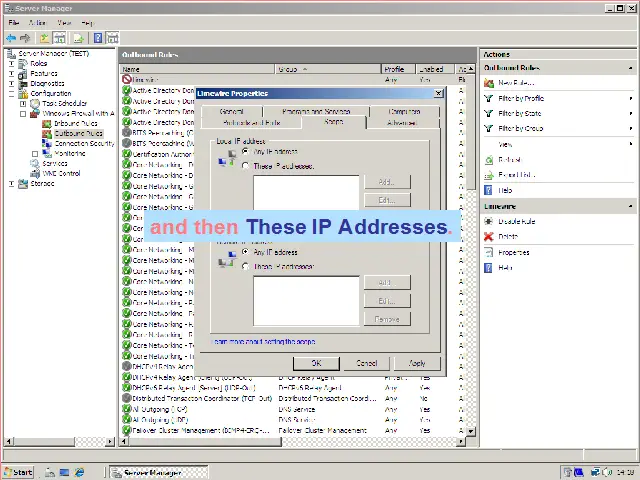
Task: Click Filter by Group funnel icon
Action: tap(489, 129)
